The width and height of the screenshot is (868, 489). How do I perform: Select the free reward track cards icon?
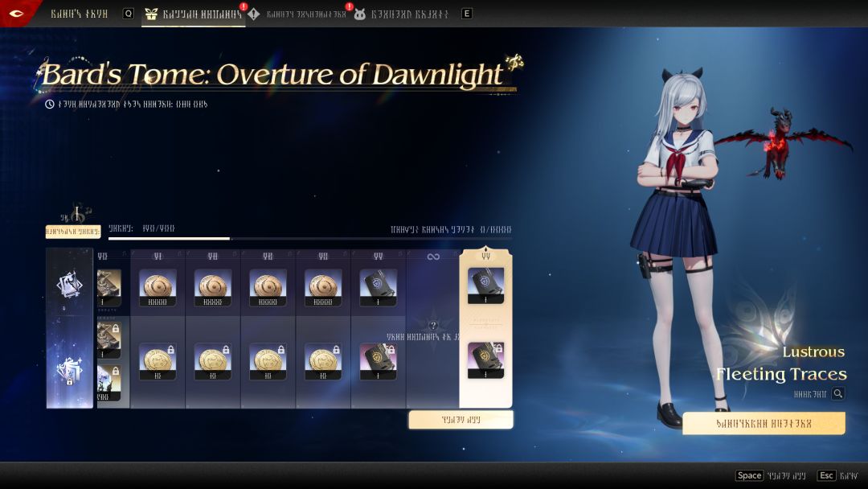[x=70, y=286]
